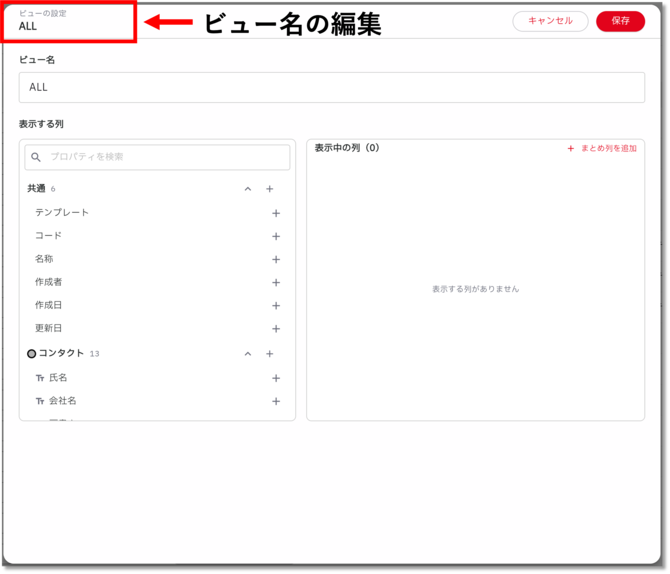Screen dimensions: 670x574
Task: Click the 表示中の列 (0) heading
Action: coord(347,148)
